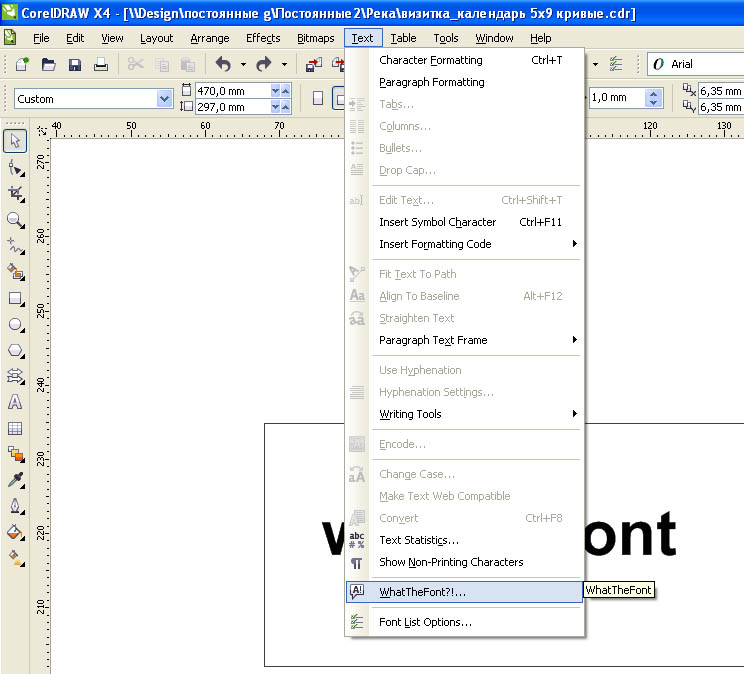Click the page width 470,0 mm field
Screen dimensions: 744x674
[x=232, y=91]
